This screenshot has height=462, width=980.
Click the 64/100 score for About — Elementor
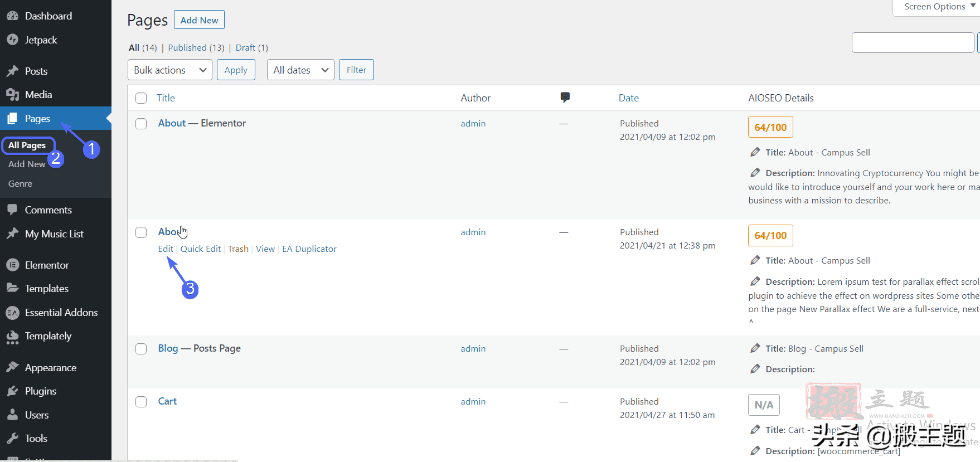coord(770,127)
